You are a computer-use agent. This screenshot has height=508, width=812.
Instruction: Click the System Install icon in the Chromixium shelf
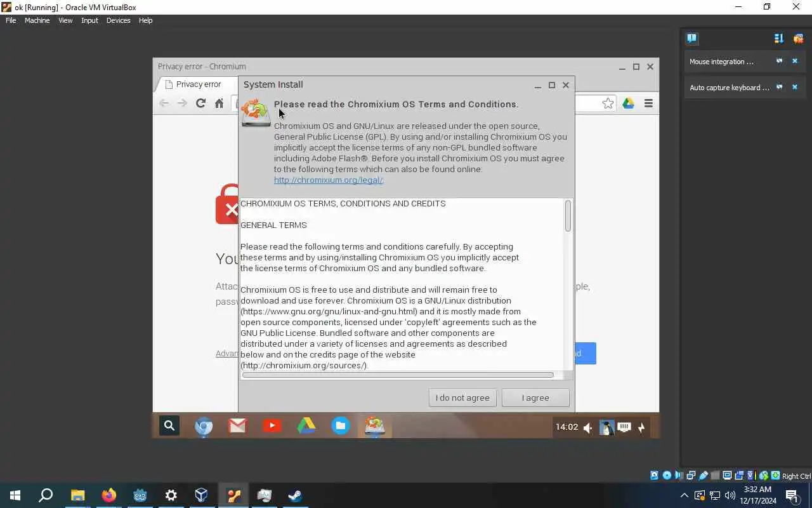(375, 426)
